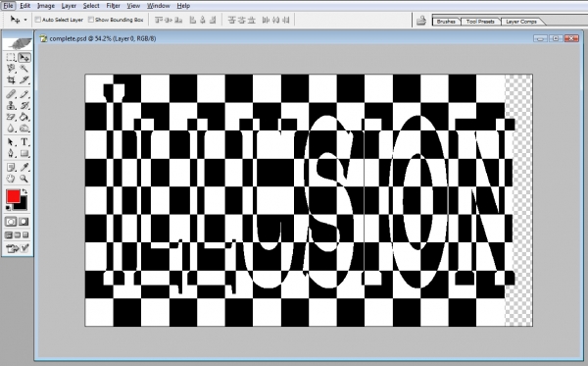
Task: Open the Image menu
Action: click(x=46, y=6)
